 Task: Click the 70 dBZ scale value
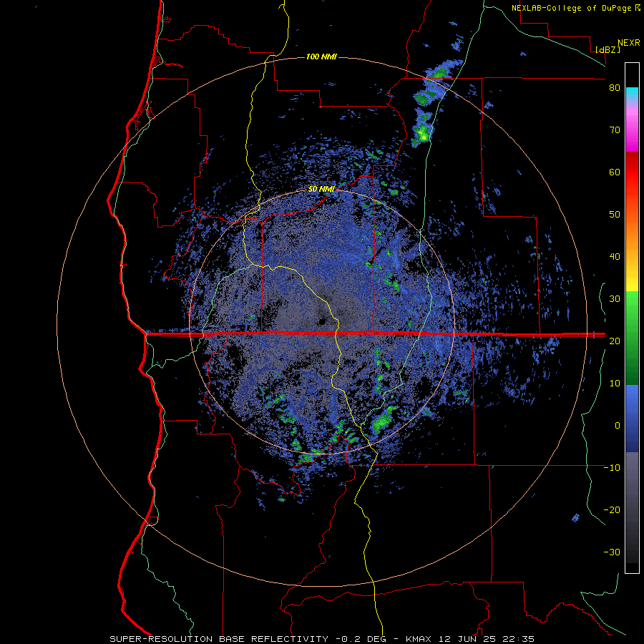click(615, 130)
